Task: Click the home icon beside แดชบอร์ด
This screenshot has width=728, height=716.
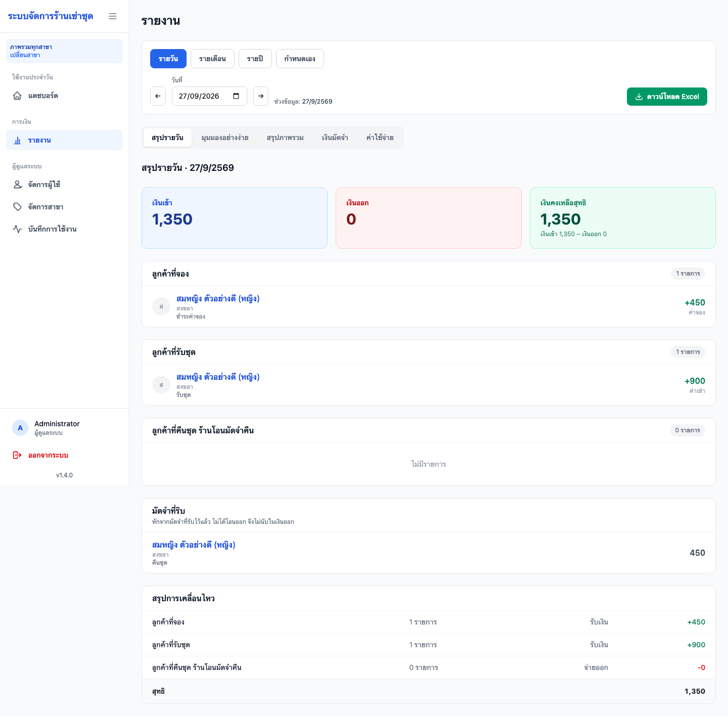Action: pos(17,96)
